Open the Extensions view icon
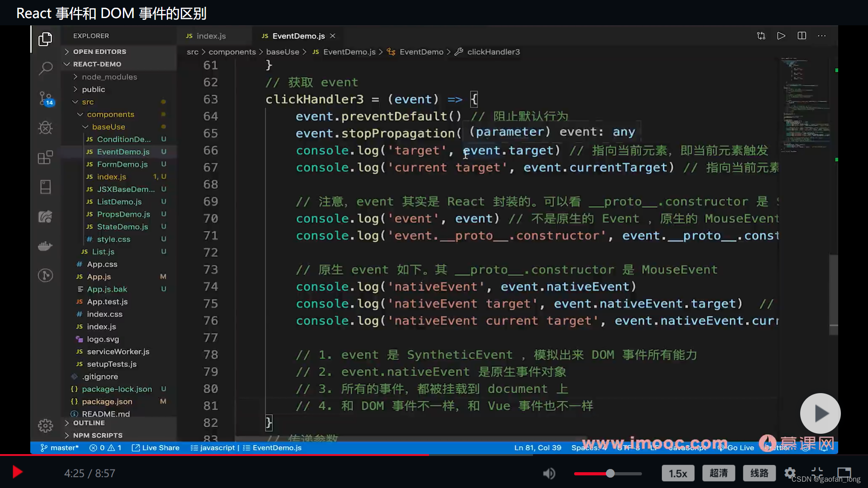The image size is (868, 488). [x=45, y=157]
